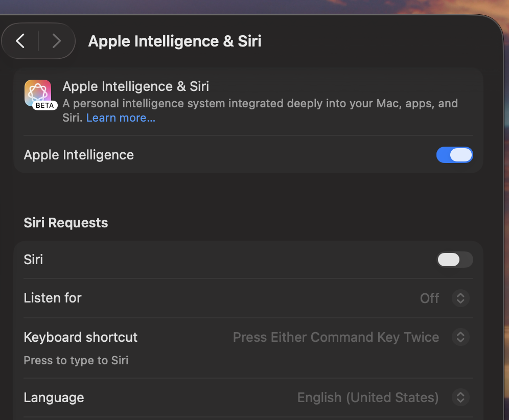Click the personal intelligence system description text

pos(260,104)
